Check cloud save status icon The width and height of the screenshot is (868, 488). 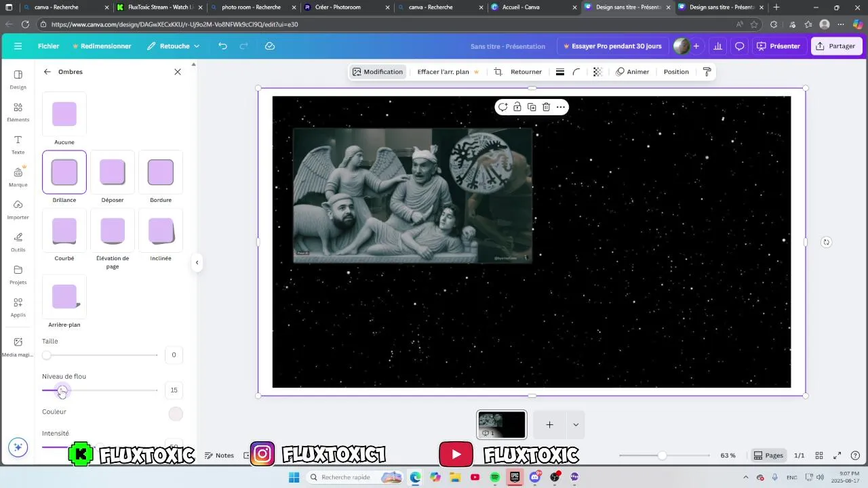pyautogui.click(x=270, y=46)
